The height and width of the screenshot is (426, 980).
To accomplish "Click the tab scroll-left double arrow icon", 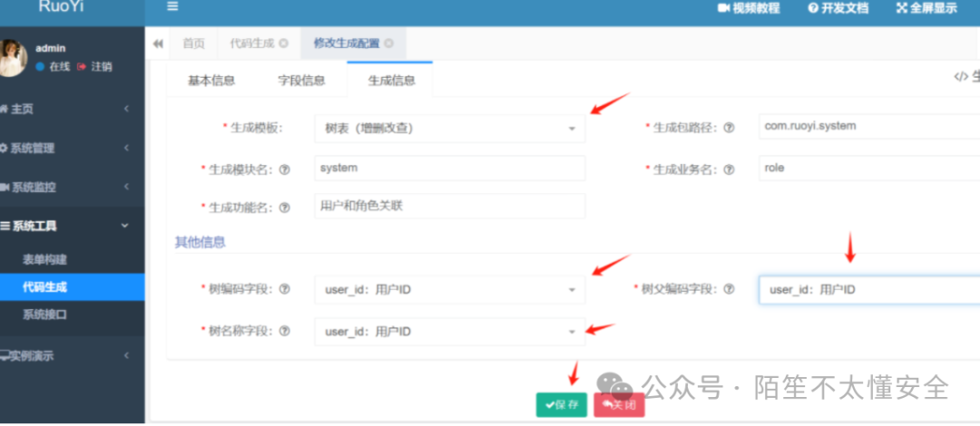I will click(x=158, y=44).
